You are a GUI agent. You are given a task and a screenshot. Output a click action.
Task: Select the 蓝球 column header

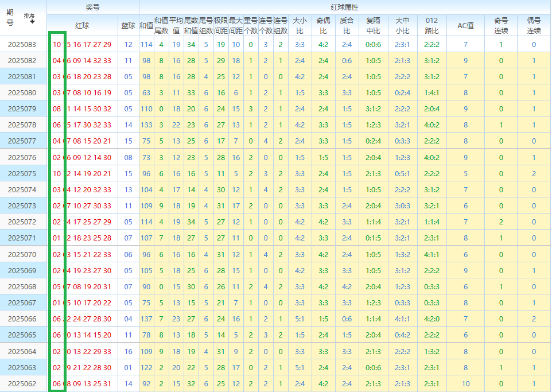click(x=129, y=26)
